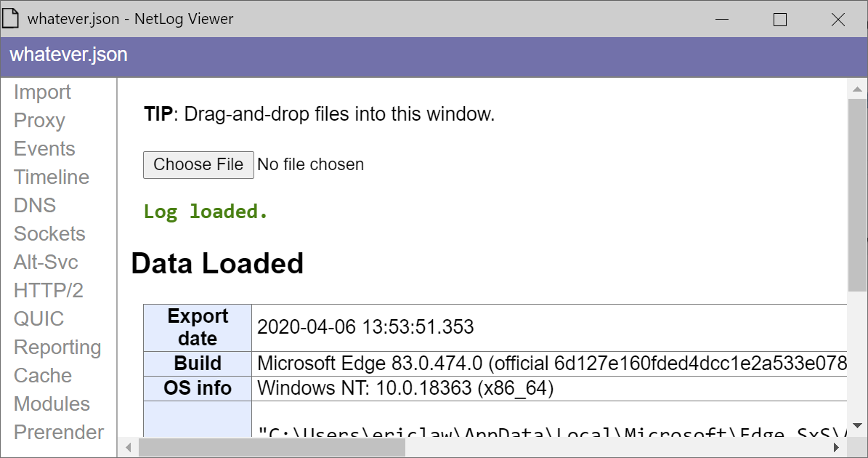Click the vertical scrollbar down arrow
The width and height of the screenshot is (868, 458).
click(857, 425)
